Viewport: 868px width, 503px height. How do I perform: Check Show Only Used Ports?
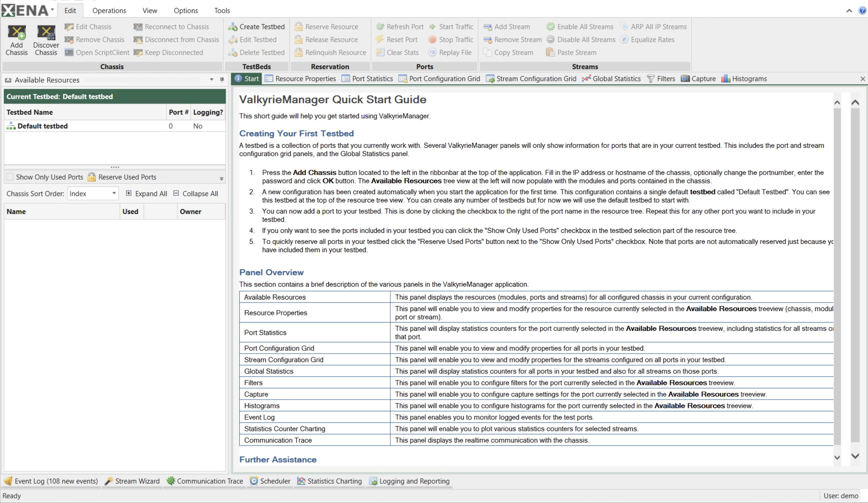point(10,177)
